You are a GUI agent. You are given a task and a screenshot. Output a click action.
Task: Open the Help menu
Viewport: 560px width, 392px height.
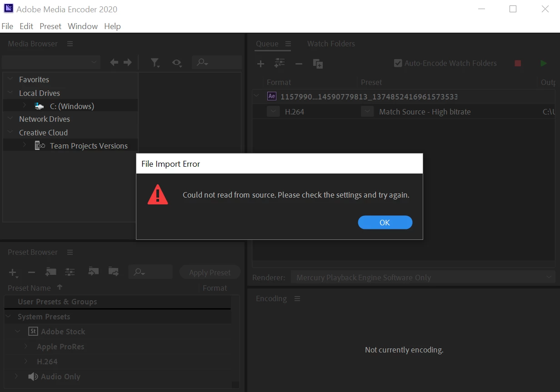[112, 26]
